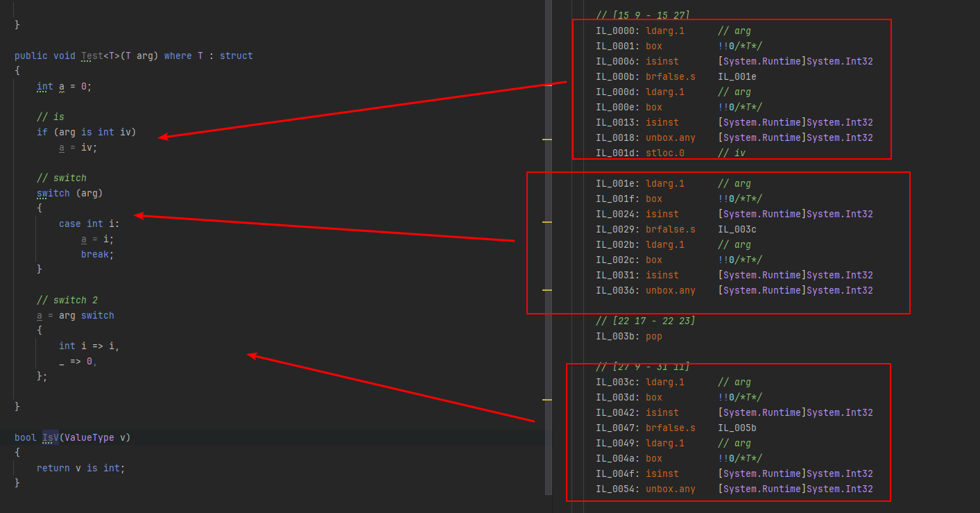Click the 'a = i;' assignment line
Viewport: 980px width, 513px height.
97,239
